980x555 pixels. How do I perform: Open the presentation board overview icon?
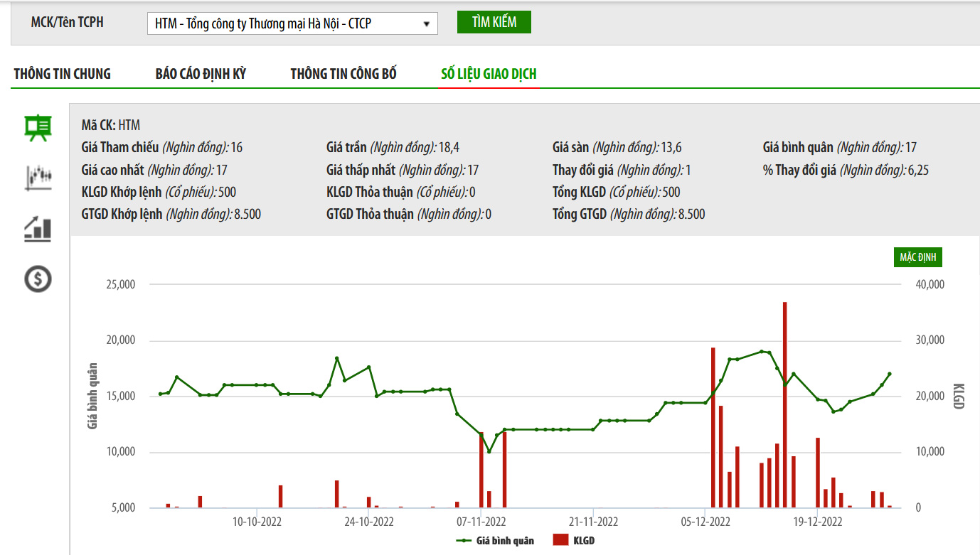click(38, 128)
